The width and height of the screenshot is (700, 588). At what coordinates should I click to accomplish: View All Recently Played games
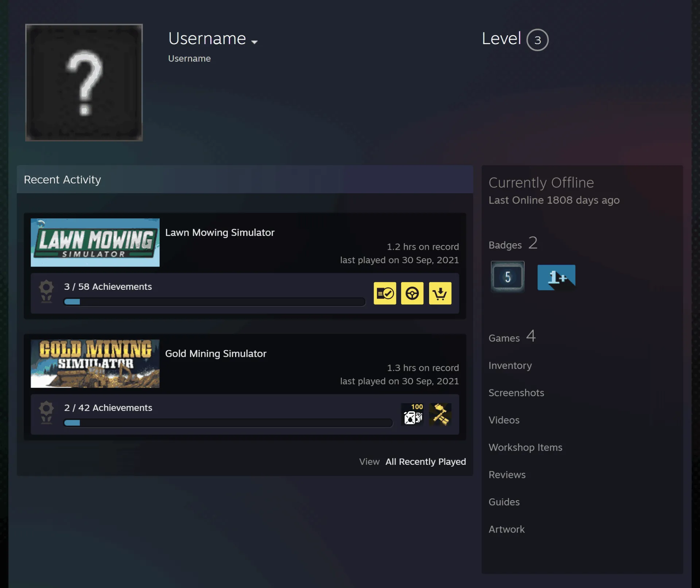coord(425,462)
